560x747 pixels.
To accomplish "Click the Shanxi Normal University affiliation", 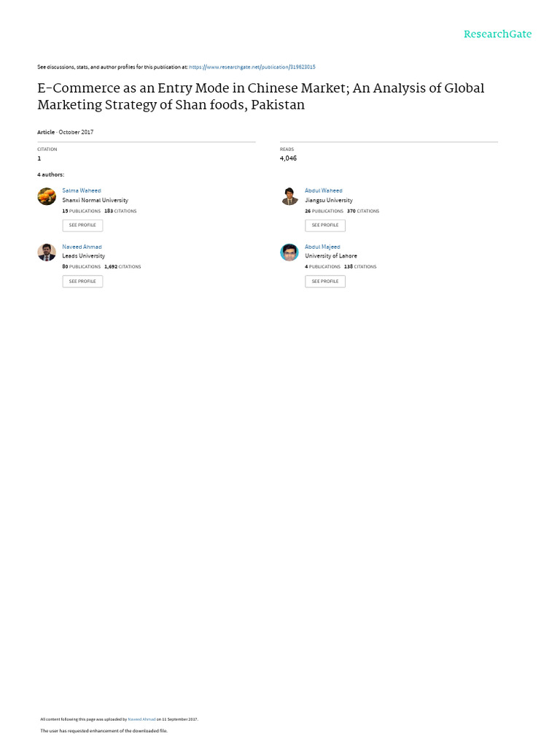I will tap(95, 200).
